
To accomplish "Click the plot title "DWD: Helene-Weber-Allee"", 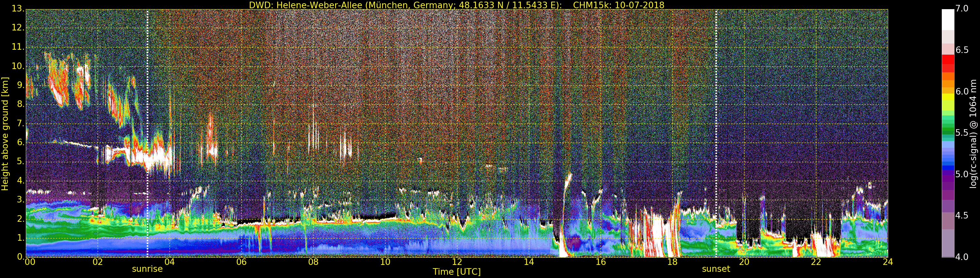I will click(305, 5).
